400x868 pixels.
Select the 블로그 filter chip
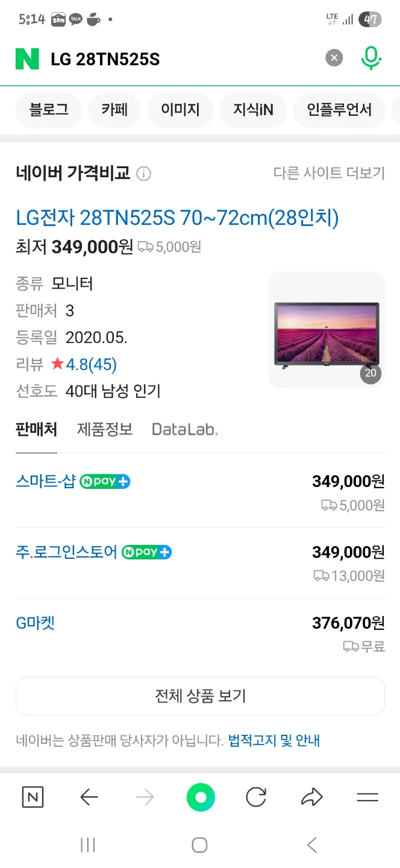pyautogui.click(x=49, y=110)
